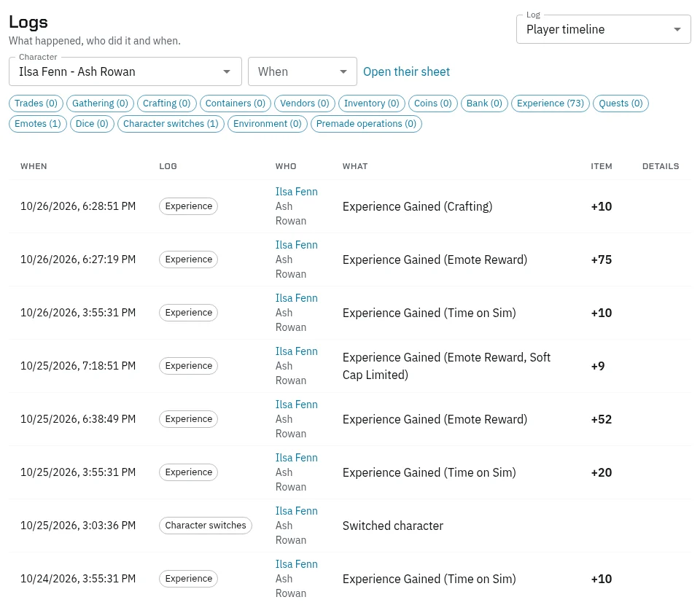
Task: Click the +9 experience value
Action: point(598,367)
